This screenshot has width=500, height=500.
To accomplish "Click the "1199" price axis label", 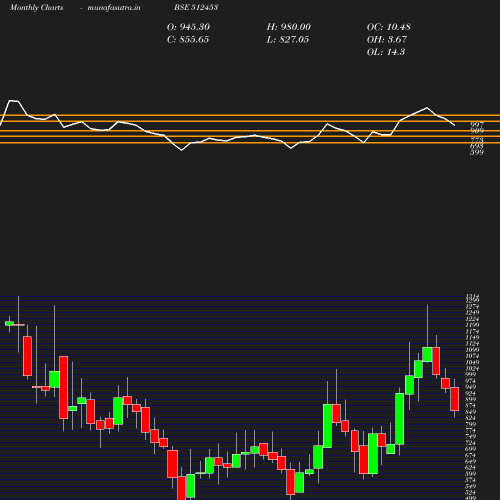I will (x=472, y=325).
